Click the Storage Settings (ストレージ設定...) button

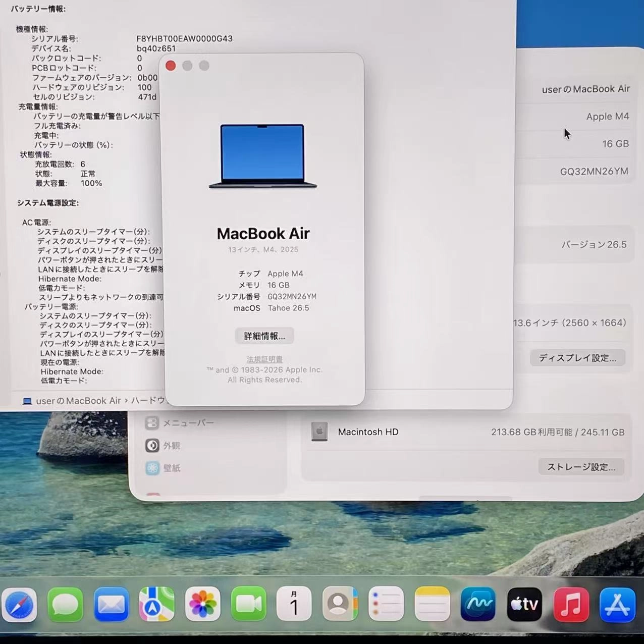[581, 467]
